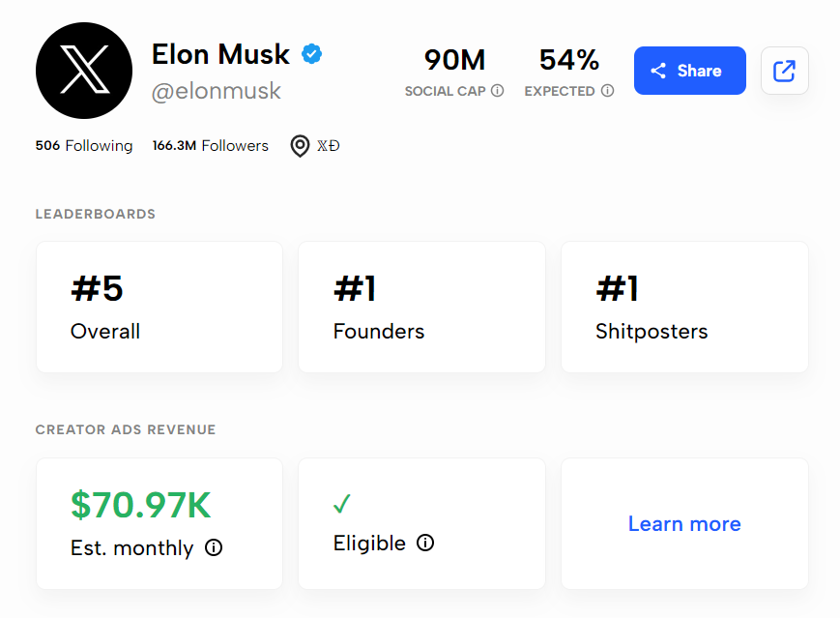
Task: Click the Social Cap info icon
Action: (498, 91)
